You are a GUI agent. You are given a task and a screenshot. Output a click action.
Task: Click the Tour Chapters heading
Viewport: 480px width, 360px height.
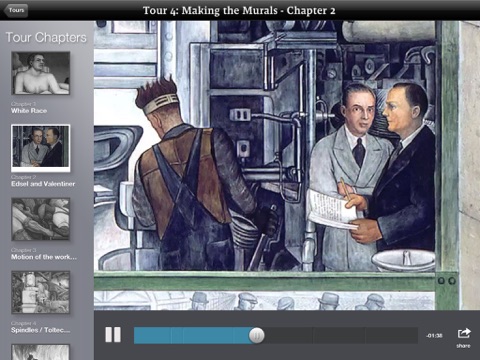[46, 37]
